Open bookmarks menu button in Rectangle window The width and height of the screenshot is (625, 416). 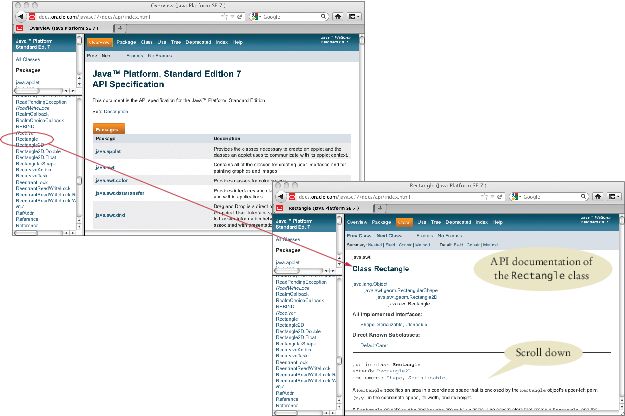[614, 196]
